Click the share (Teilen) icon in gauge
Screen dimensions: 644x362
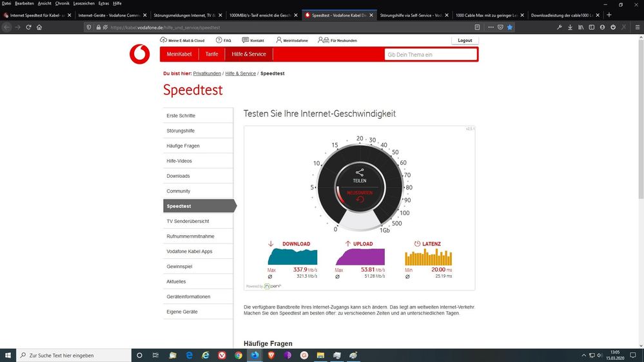359,173
